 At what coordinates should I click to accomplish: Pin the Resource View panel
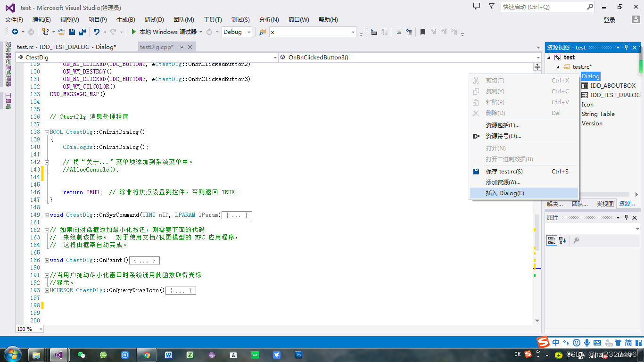[x=627, y=47]
